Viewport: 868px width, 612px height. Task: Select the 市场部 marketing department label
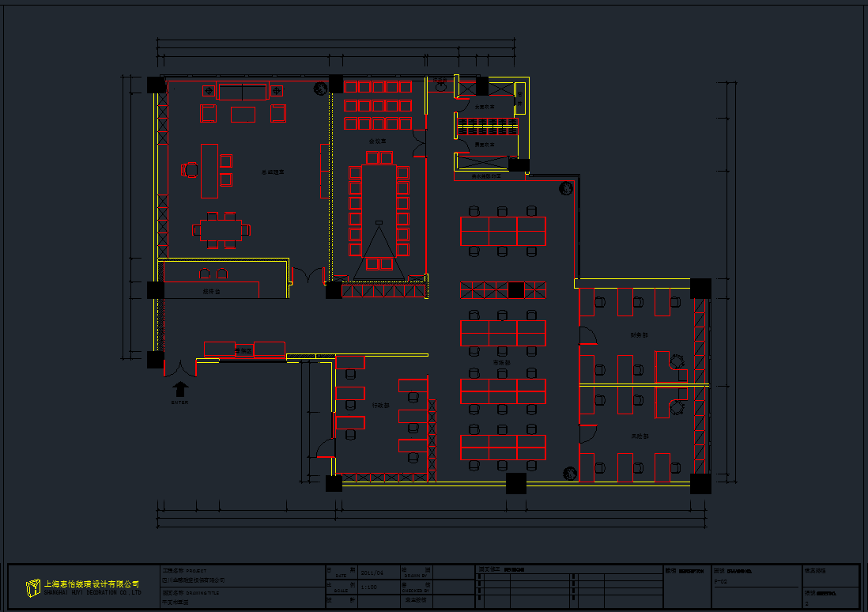click(x=501, y=362)
